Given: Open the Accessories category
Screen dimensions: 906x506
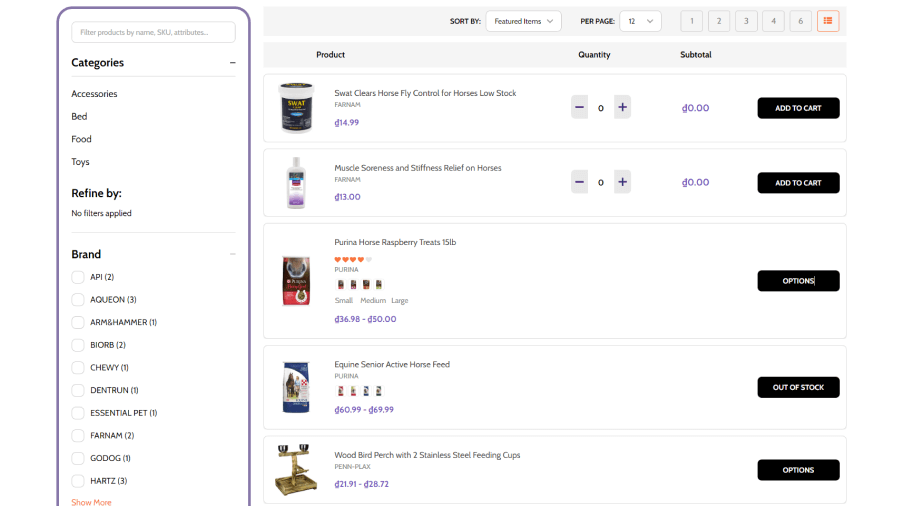Looking at the screenshot, I should point(94,94).
